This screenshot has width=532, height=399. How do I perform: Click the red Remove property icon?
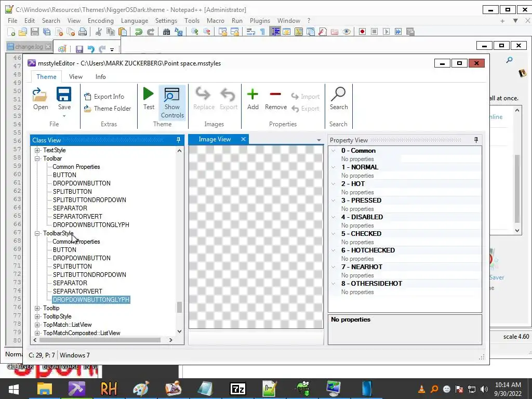click(275, 99)
